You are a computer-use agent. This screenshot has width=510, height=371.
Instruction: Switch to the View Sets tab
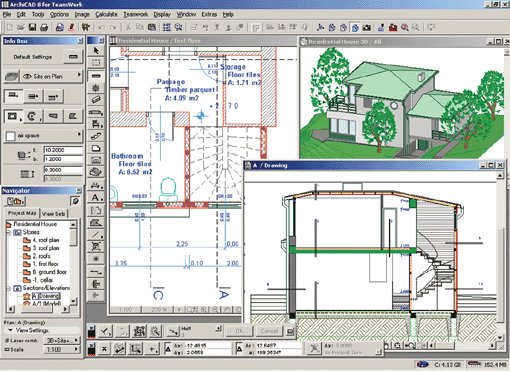pos(53,214)
